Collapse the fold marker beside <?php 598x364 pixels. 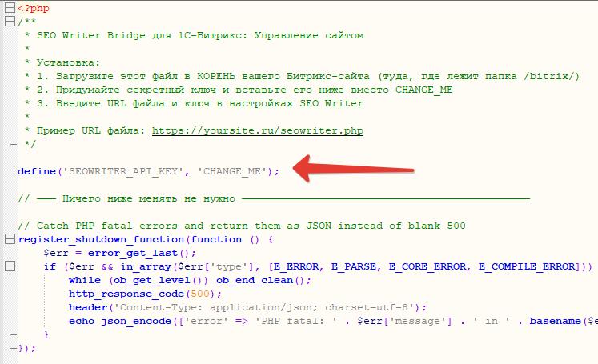point(10,8)
